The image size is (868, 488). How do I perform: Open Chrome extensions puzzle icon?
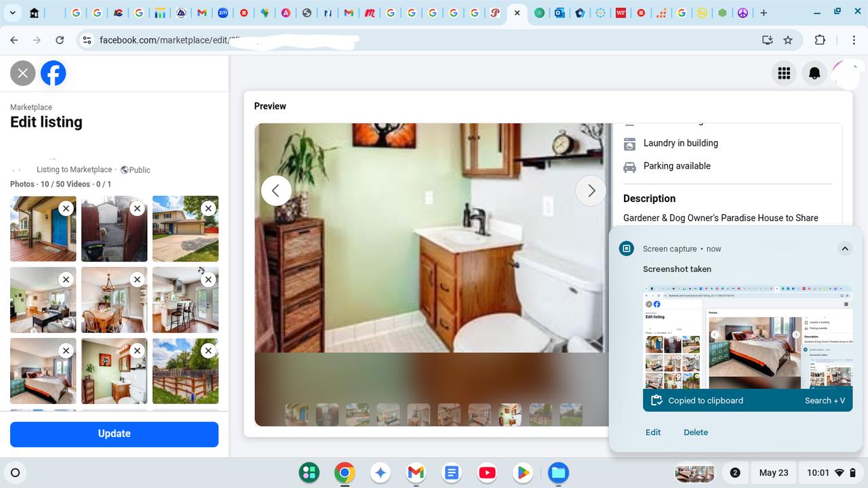click(x=820, y=40)
